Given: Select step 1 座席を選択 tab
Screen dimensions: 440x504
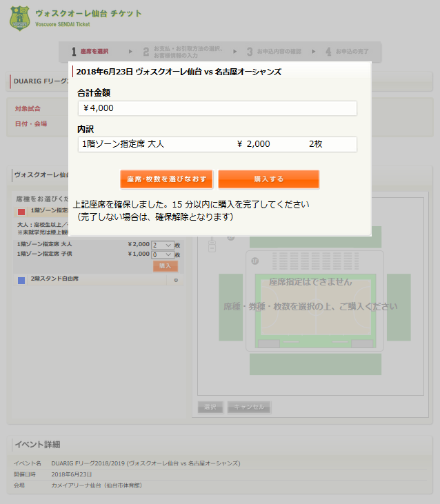Looking at the screenshot, I should (90, 52).
